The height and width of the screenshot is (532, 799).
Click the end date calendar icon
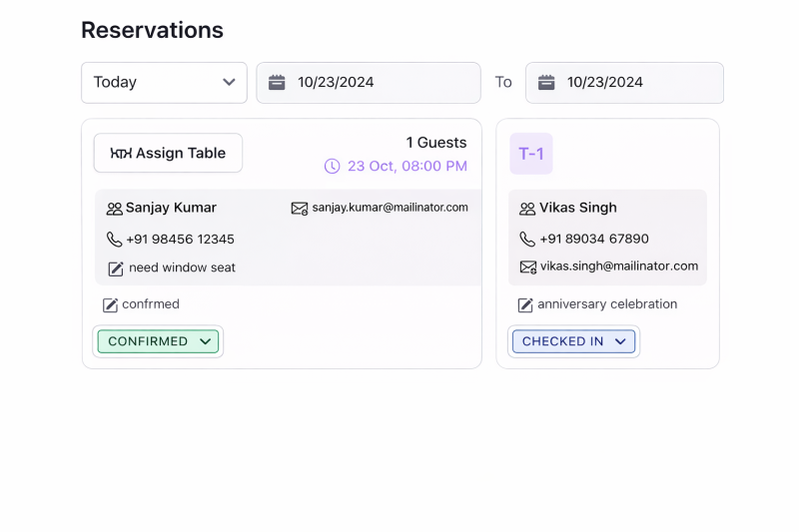tap(546, 83)
